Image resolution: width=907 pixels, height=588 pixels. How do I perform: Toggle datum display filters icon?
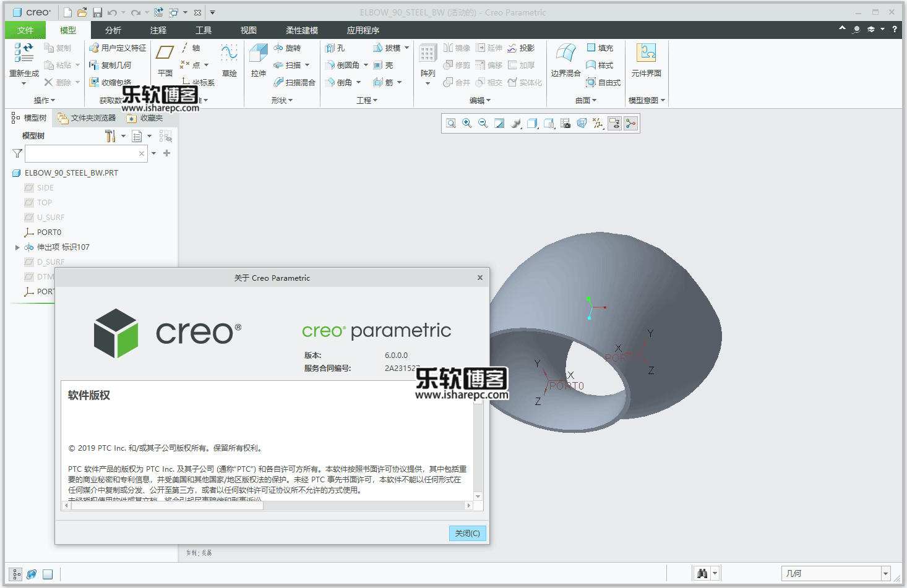(598, 124)
